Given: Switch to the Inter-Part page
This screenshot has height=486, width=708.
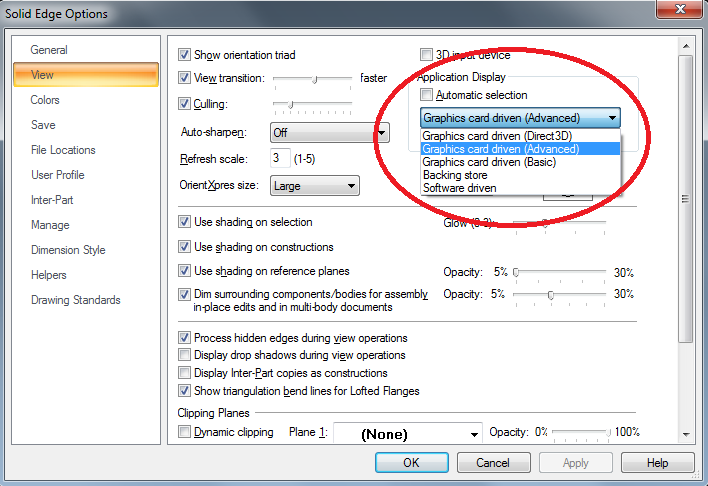Looking at the screenshot, I should 52,200.
